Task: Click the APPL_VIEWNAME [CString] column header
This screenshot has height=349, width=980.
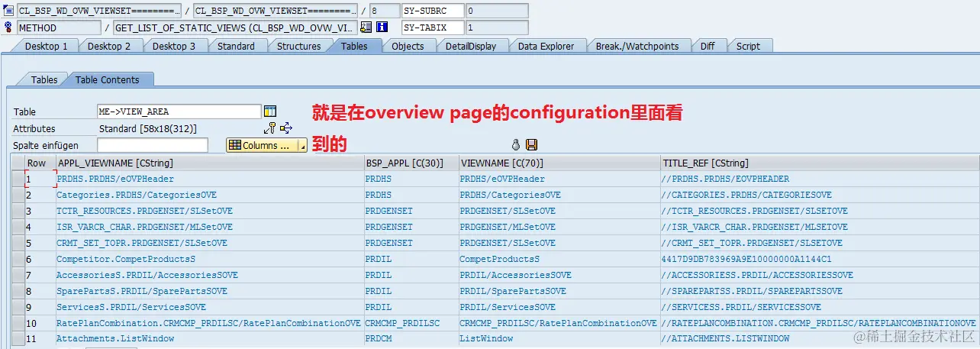Action: pyautogui.click(x=210, y=163)
